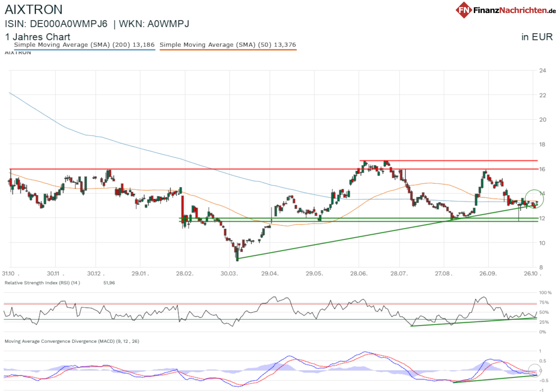Click the Relative Strength Index (RSI) label
This screenshot has height=392, width=558.
click(43, 283)
